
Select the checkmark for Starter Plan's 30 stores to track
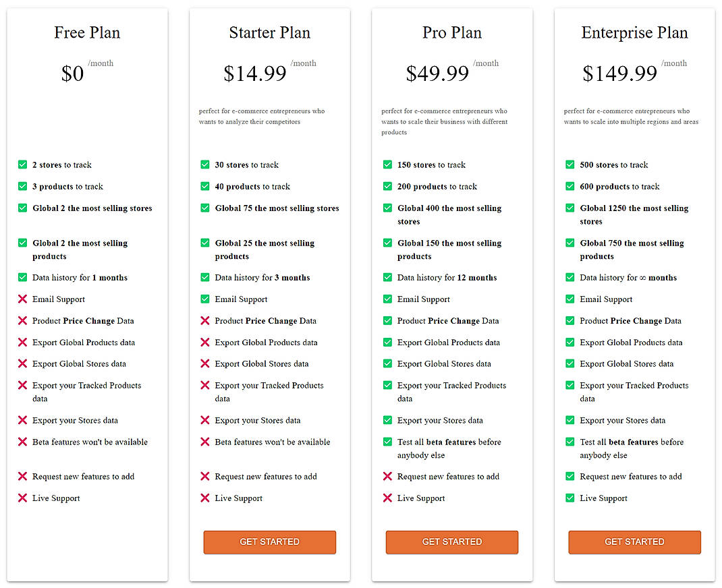click(204, 165)
